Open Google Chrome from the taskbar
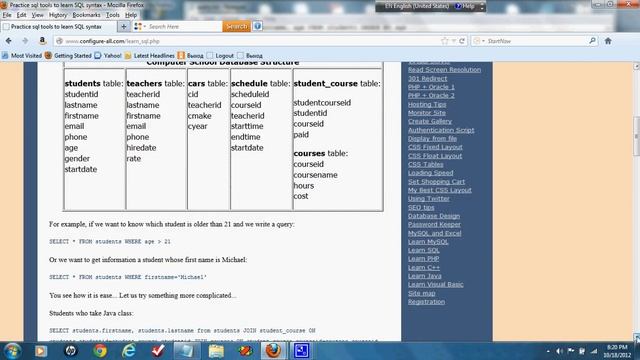640x360 pixels. (100, 351)
